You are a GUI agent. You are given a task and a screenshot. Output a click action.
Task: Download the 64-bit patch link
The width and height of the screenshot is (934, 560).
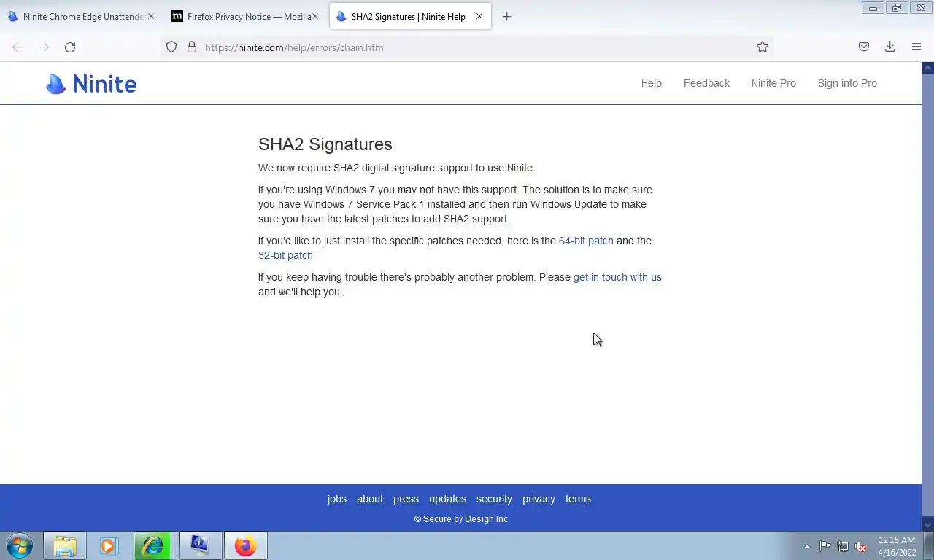(x=586, y=241)
